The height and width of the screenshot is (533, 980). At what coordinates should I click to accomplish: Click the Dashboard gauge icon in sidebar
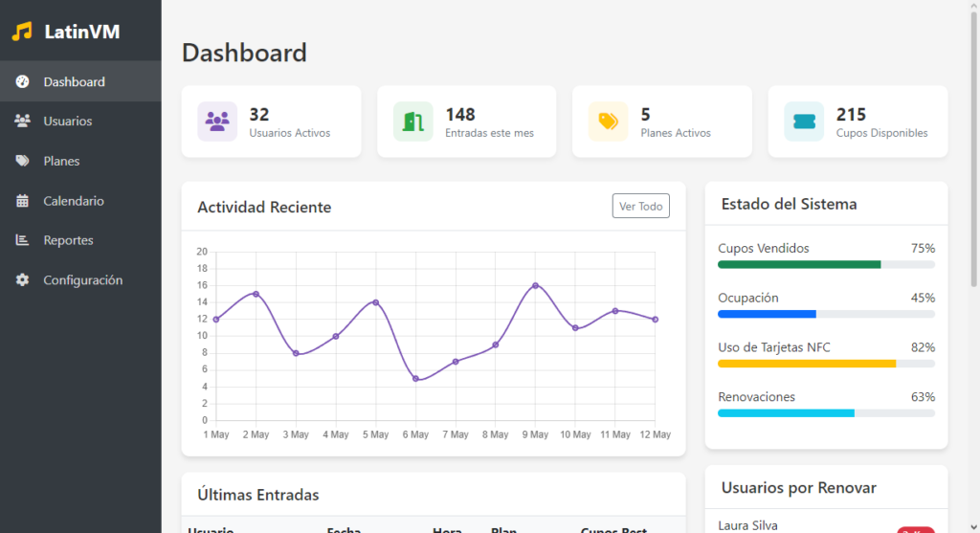click(x=23, y=82)
